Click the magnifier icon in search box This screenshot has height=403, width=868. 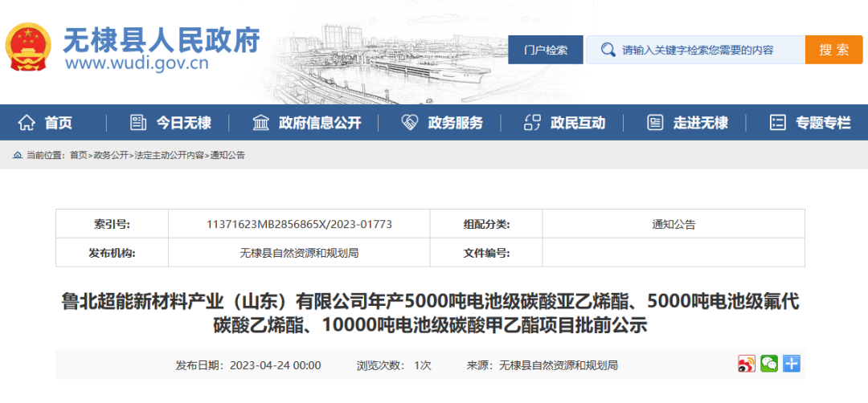click(x=608, y=50)
